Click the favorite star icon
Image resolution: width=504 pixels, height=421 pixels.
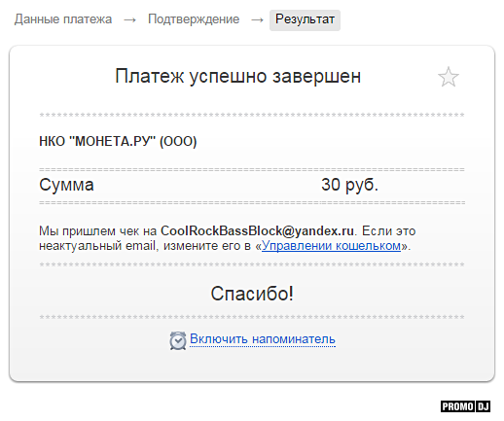449,77
